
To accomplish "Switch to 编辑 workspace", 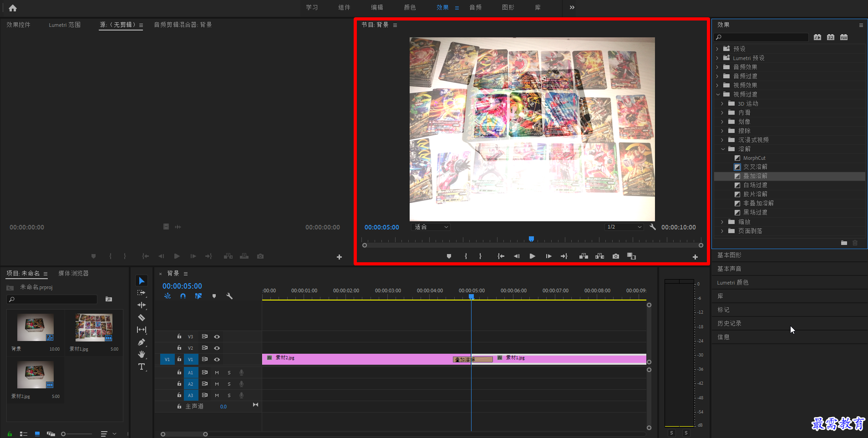I will click(x=377, y=7).
